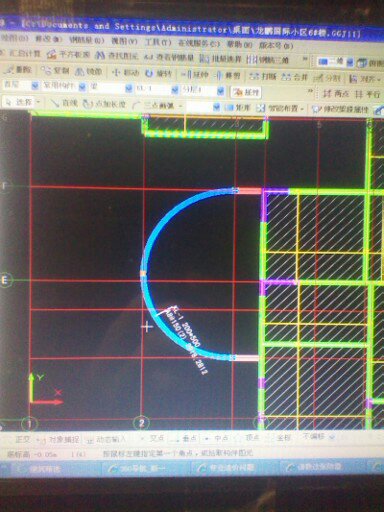Toggle 垂点 perpendicular snap
Screen dimensions: 384x512
(x=184, y=439)
